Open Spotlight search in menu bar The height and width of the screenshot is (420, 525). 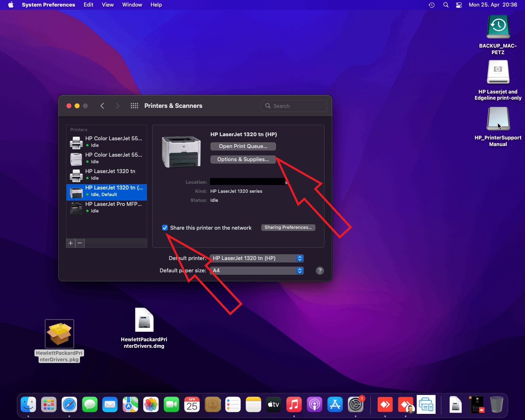(x=446, y=5)
